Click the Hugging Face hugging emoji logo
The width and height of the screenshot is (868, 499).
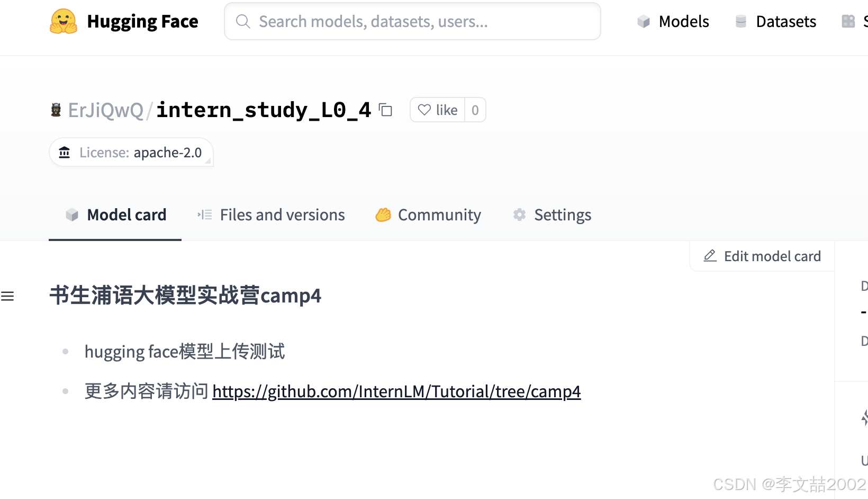(63, 21)
